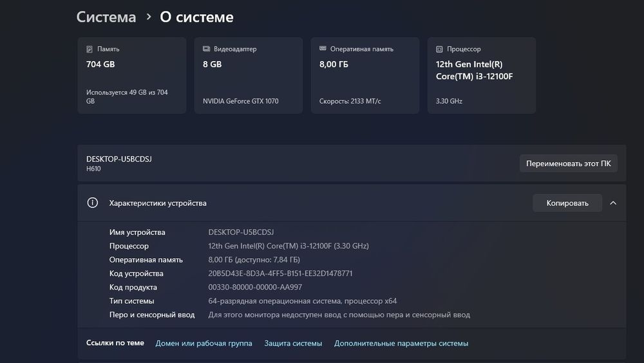Click the Имя устройства label
Image resolution: width=644 pixels, height=363 pixels.
coord(137,232)
